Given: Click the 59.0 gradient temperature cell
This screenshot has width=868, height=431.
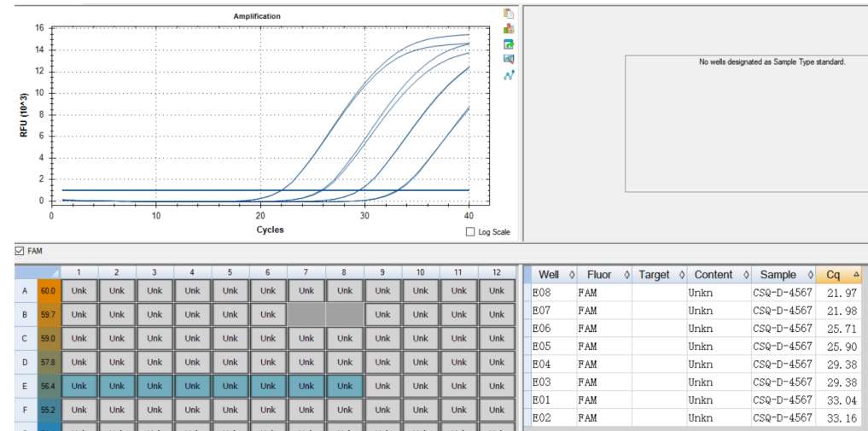Looking at the screenshot, I should [49, 339].
